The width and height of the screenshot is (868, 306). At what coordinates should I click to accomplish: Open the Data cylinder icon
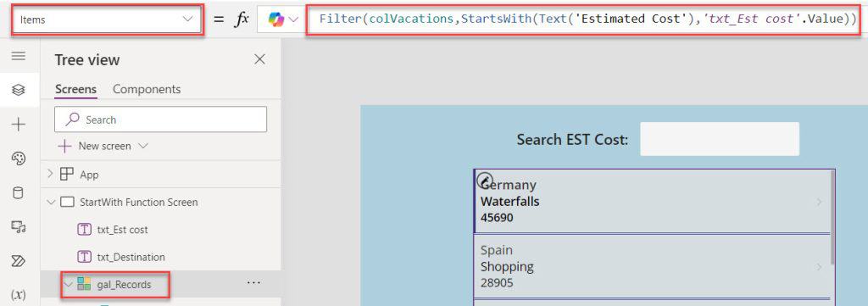tap(19, 193)
